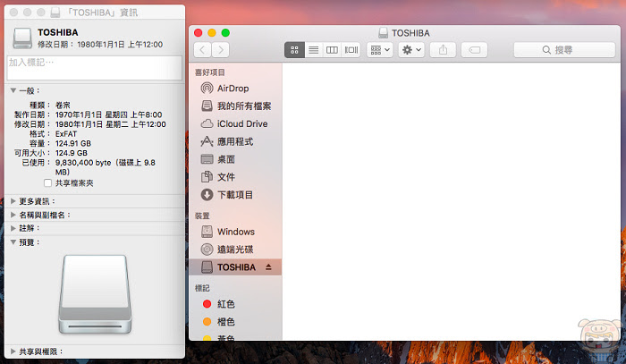Click the Finder title bar drive icon
The height and width of the screenshot is (364, 626).
(x=384, y=33)
